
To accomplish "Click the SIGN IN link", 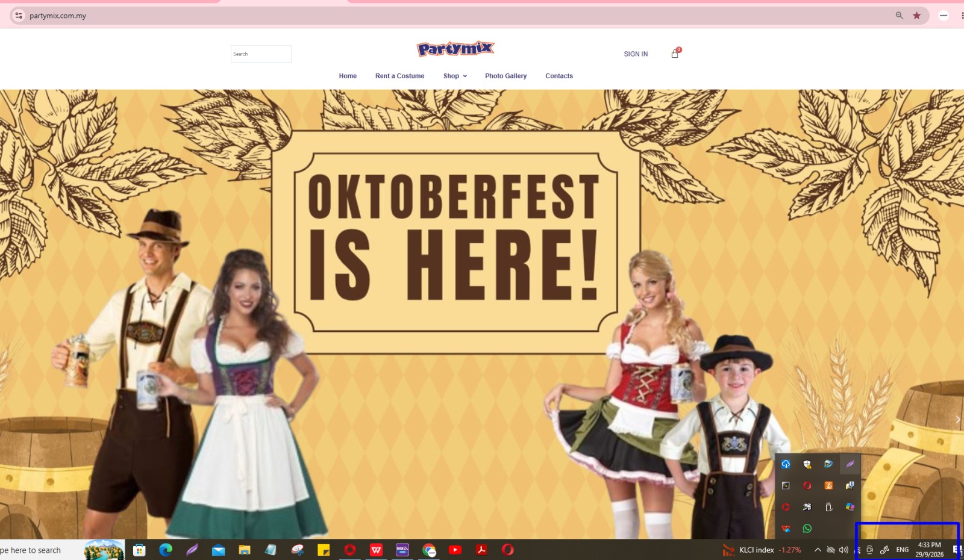I will [636, 54].
